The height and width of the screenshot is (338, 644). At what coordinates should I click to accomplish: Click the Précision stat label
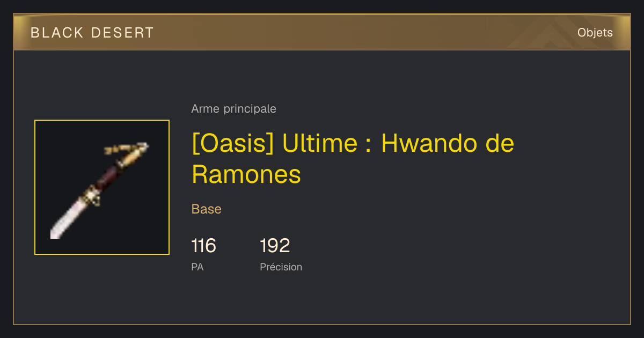[281, 267]
